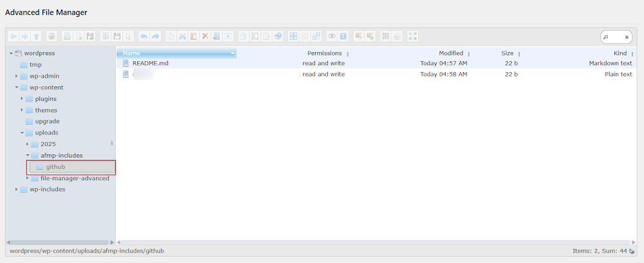Click the red X delete icon
This screenshot has height=263, width=644.
[x=205, y=37]
